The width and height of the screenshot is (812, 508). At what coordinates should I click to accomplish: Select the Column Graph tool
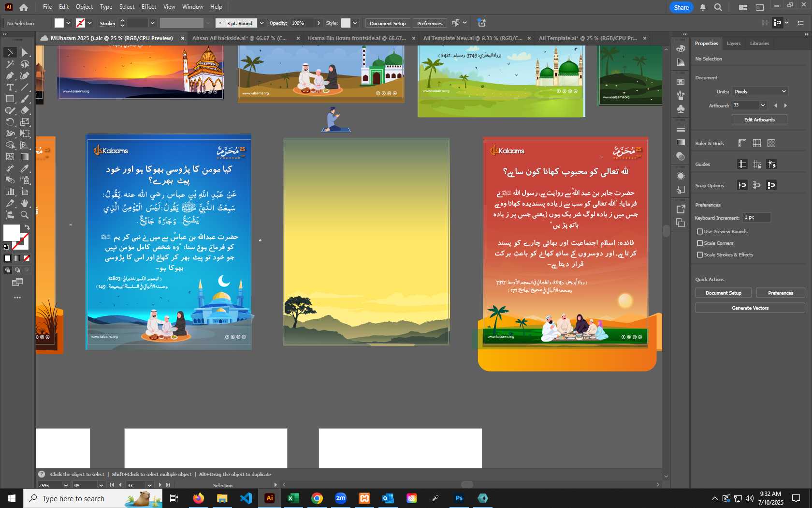[x=10, y=192]
